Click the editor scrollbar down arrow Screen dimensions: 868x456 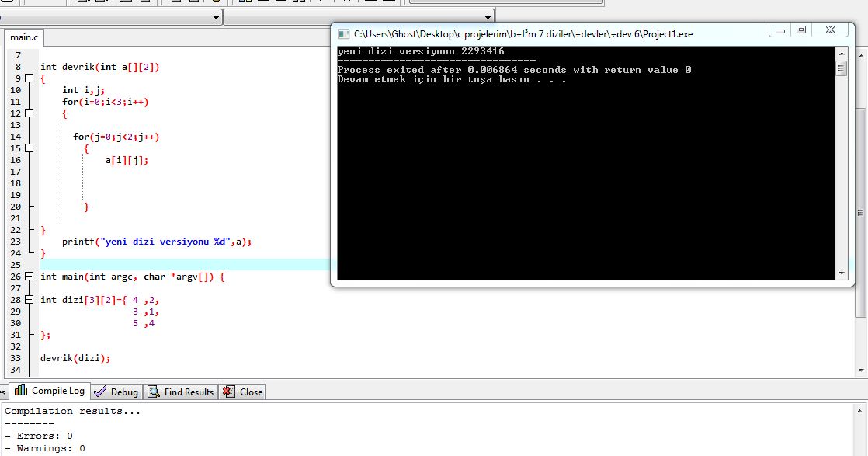click(861, 370)
